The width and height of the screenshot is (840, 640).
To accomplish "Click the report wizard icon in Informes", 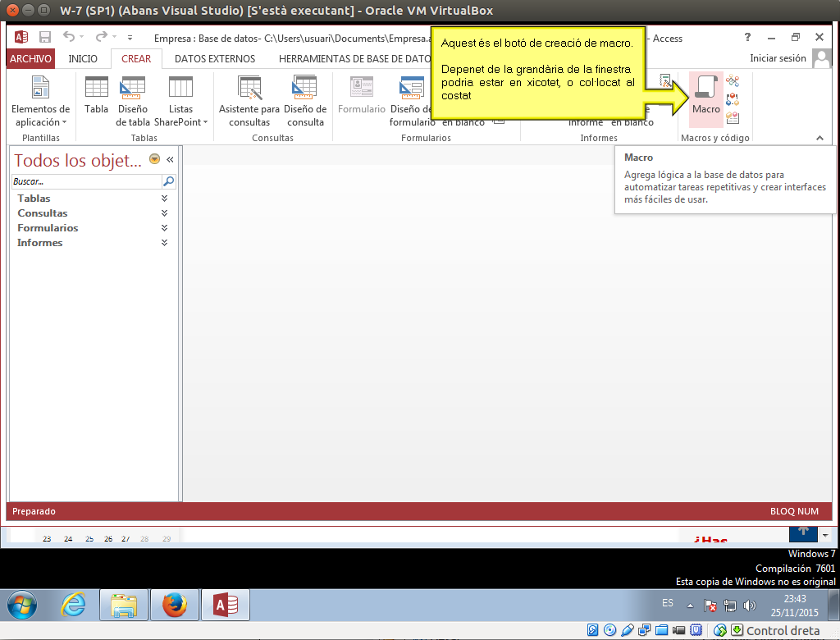I will (664, 81).
